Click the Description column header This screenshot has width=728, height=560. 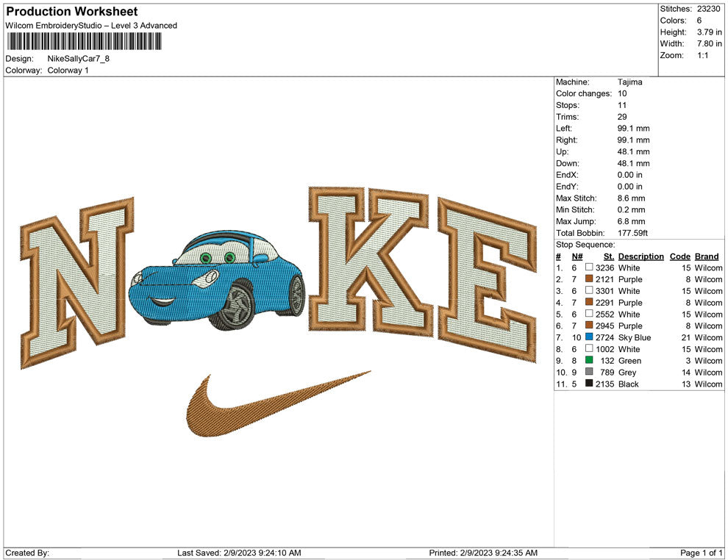pos(640,256)
